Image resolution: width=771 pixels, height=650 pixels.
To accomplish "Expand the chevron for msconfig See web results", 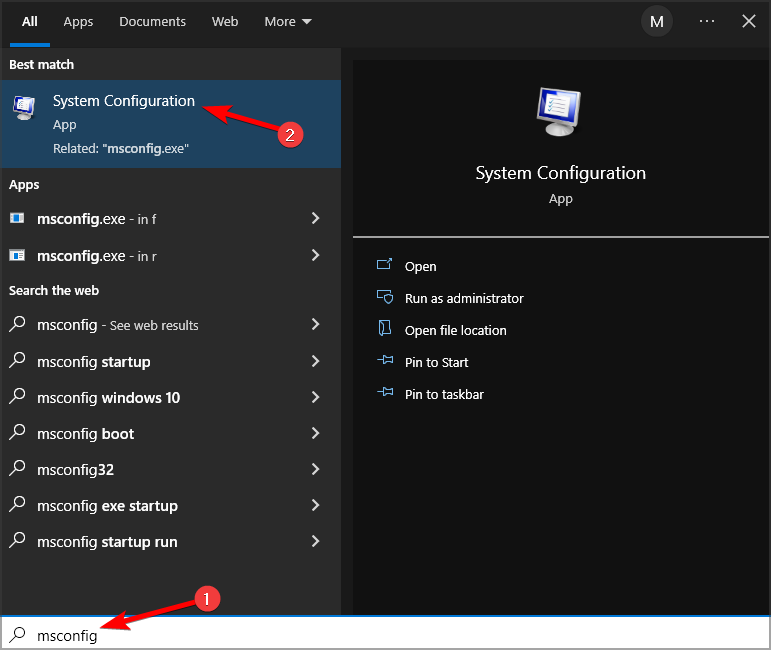I will click(315, 324).
